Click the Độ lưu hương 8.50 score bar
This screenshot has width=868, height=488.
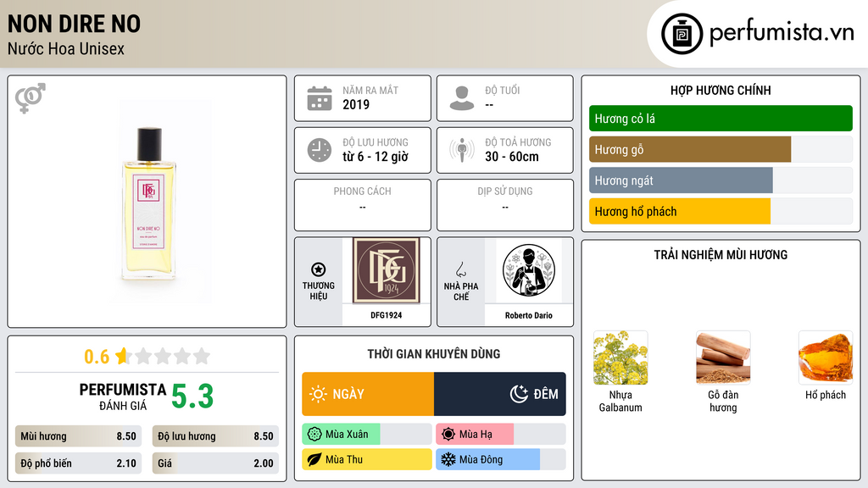click(x=215, y=436)
